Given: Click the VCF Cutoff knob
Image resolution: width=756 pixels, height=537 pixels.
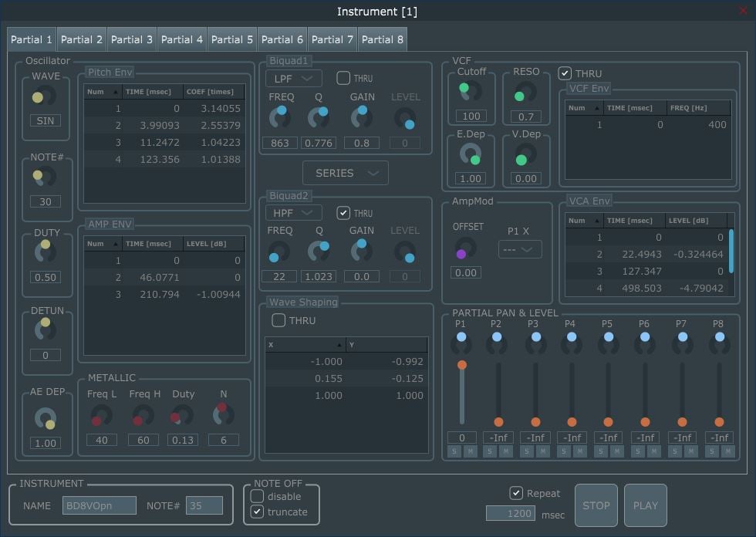Looking at the screenshot, I should (x=471, y=92).
